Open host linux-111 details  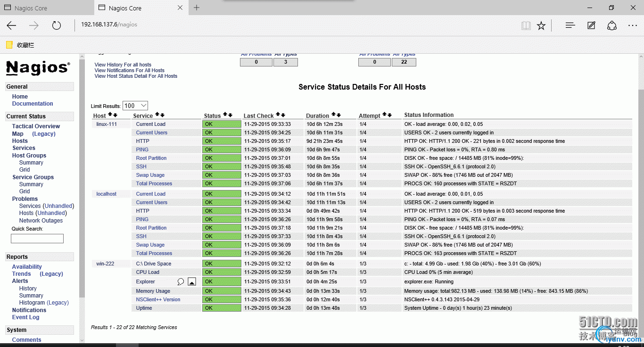point(107,124)
